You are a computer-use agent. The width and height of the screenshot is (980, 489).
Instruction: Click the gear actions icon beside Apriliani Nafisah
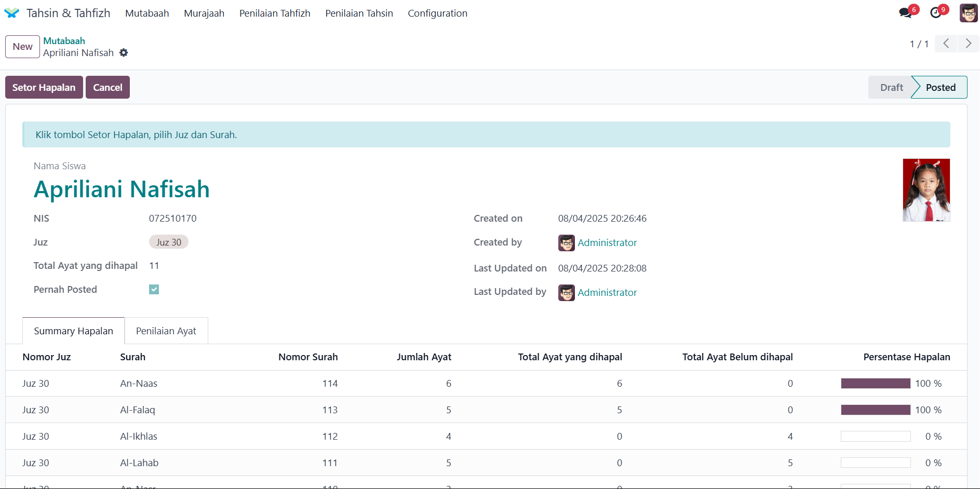point(124,52)
